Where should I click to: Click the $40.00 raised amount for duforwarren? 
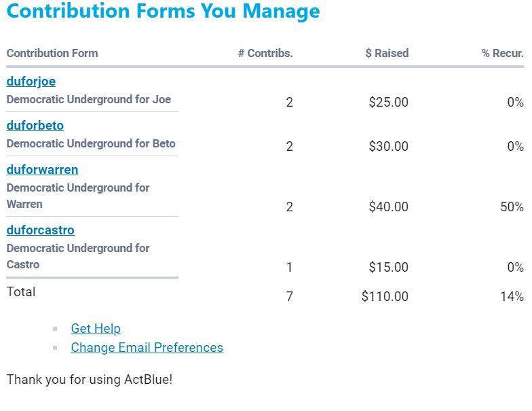(x=389, y=207)
